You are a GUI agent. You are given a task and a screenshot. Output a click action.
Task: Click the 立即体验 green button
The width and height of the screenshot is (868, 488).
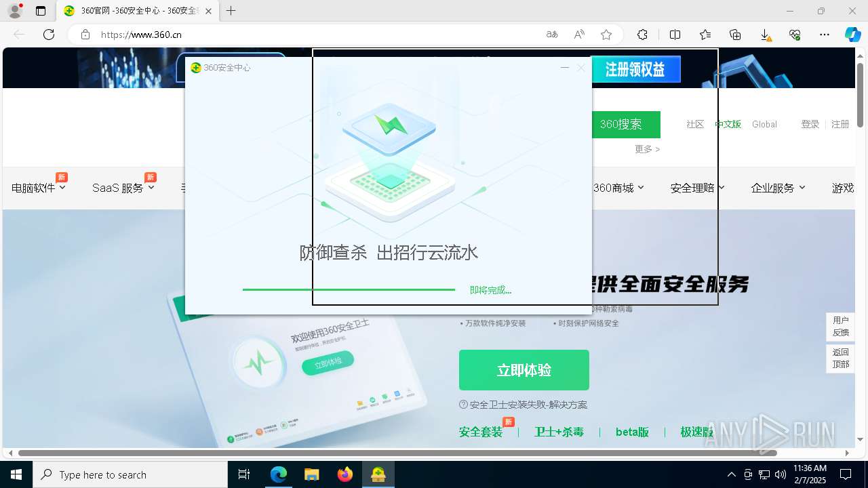click(524, 370)
